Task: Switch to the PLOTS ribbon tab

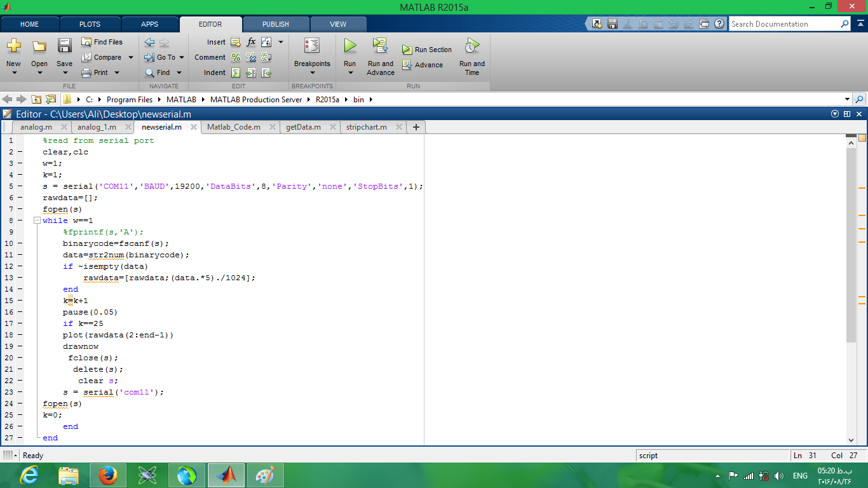Action: pos(90,24)
